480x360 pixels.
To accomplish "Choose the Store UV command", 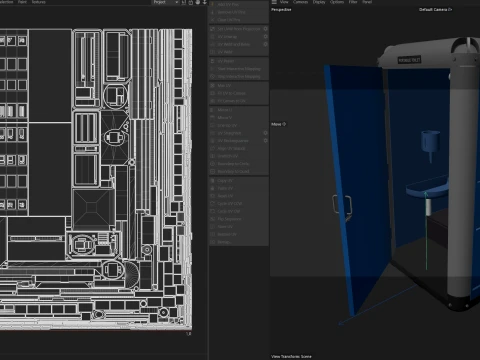I will (239, 227).
